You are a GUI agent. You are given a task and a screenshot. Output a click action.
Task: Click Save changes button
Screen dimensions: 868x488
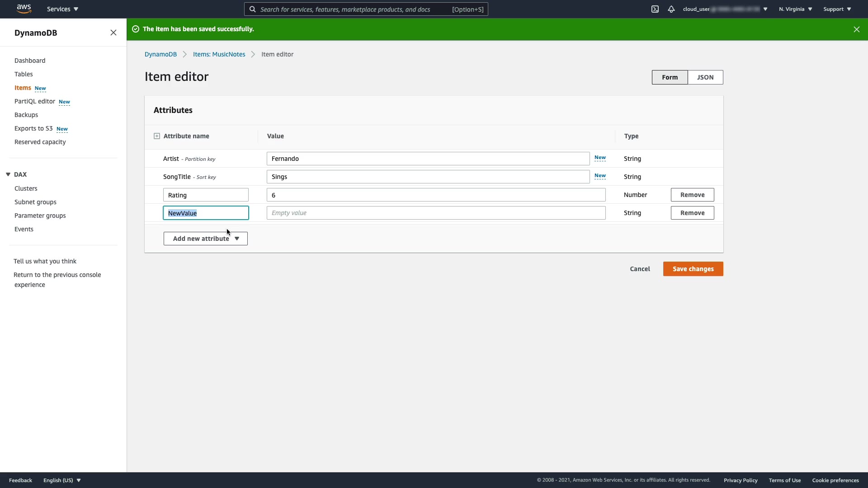(x=693, y=269)
